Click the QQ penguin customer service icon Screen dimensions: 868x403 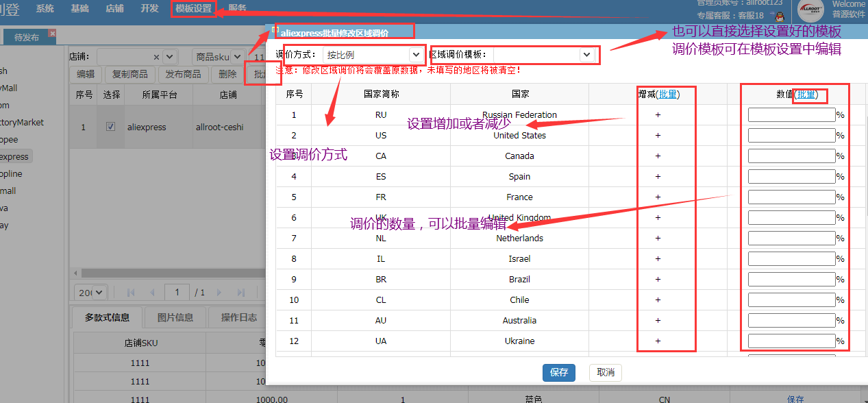[776, 15]
